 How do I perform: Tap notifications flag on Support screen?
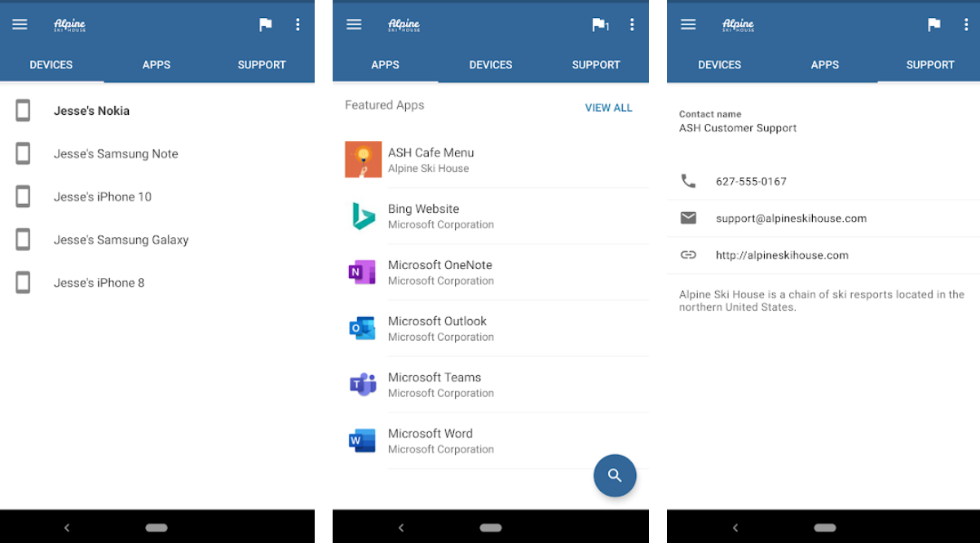coord(934,24)
